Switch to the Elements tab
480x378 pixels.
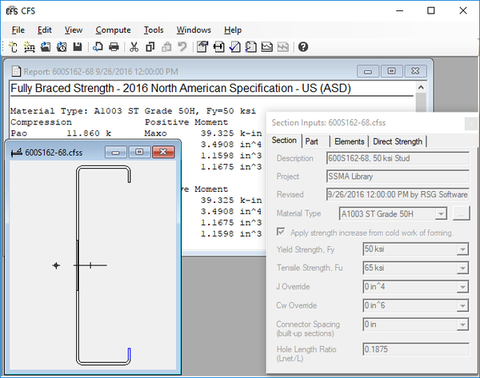tap(349, 142)
